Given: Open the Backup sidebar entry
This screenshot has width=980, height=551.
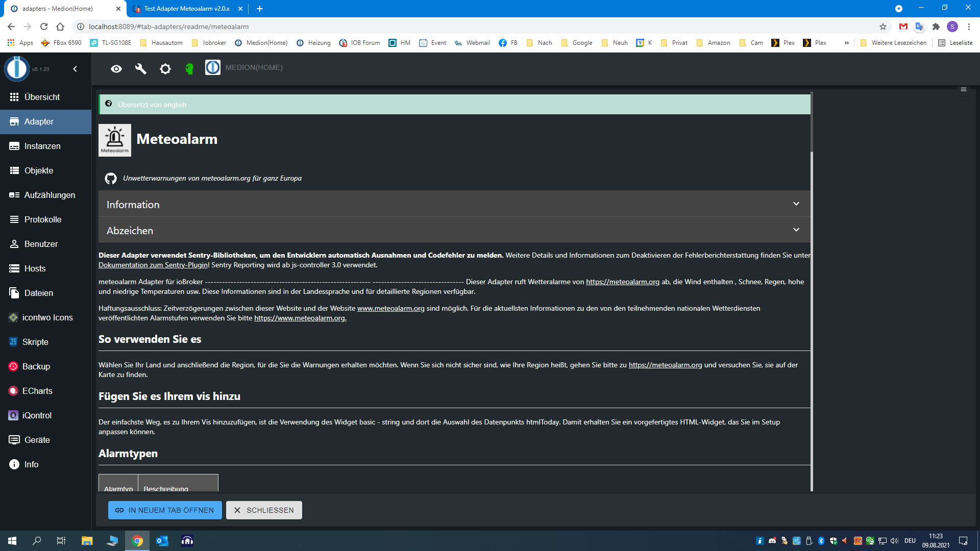Looking at the screenshot, I should 36,366.
